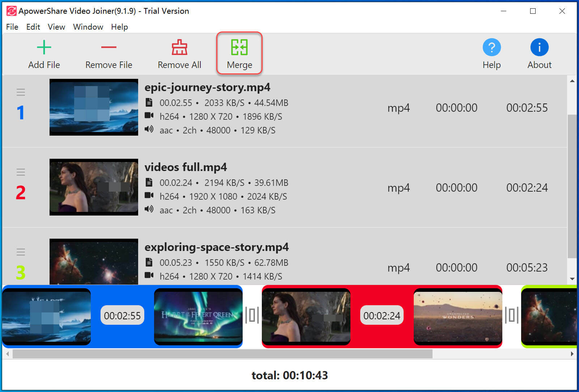
Task: Click the aurora thumbnail in blue timeline clip
Action: pos(198,316)
